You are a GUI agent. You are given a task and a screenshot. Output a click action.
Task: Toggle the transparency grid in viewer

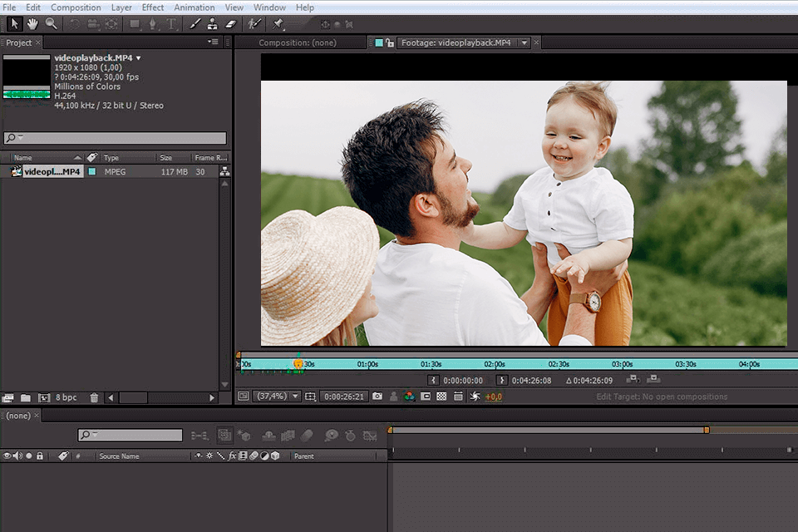(442, 397)
